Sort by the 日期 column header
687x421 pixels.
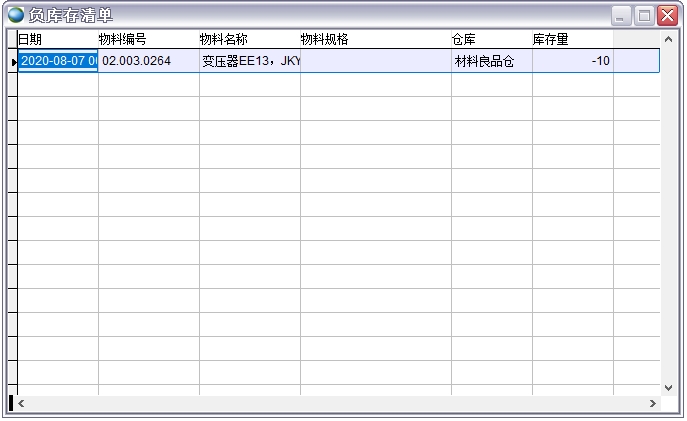[x=57, y=39]
